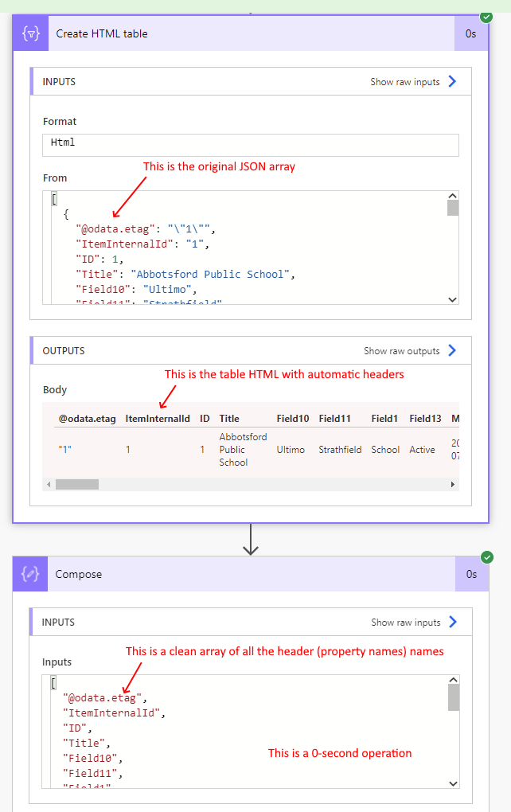The width and height of the screenshot is (511, 812).
Task: Click the green success checkmark on Create HTML table
Action: (x=486, y=17)
